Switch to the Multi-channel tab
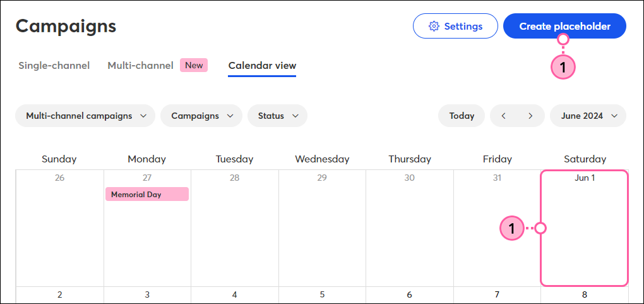Screen dimensions: 644x304 click(x=140, y=65)
